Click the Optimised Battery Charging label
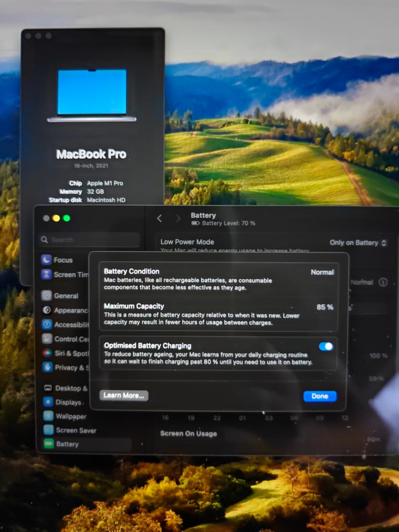399x532 pixels. [x=148, y=346]
